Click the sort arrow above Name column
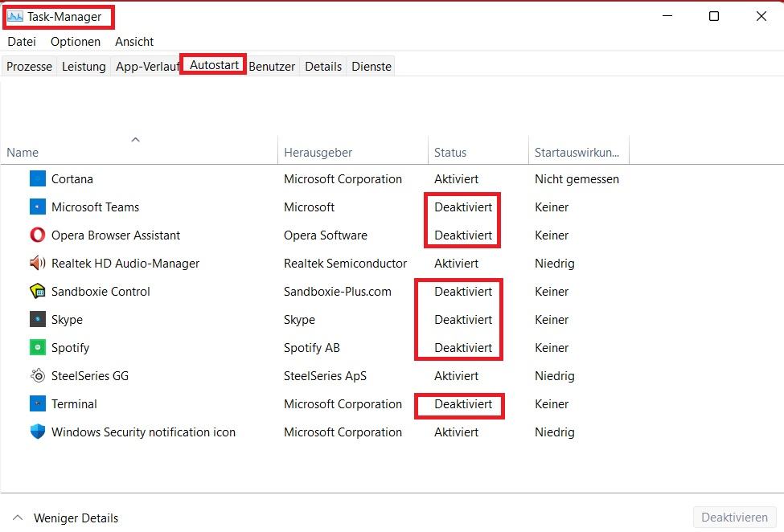Viewport: 784px width, 532px height. pyautogui.click(x=136, y=139)
